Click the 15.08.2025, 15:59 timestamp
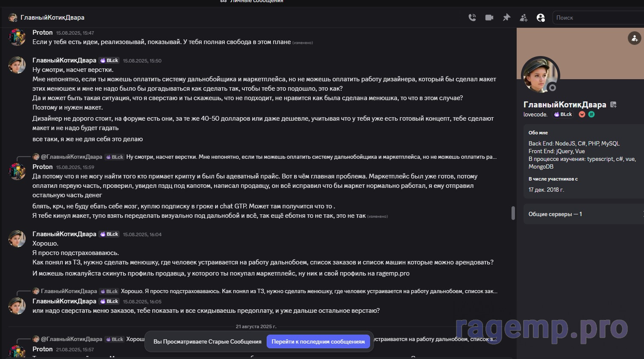This screenshot has height=359, width=644. (75, 167)
